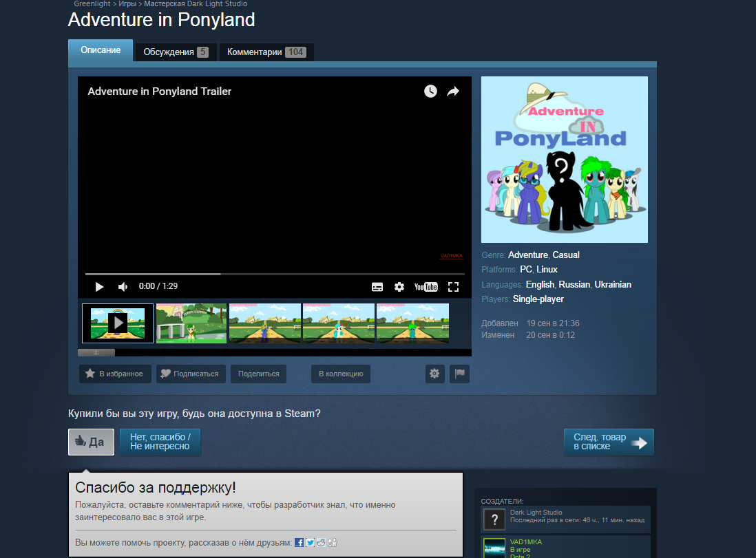The width and height of the screenshot is (756, 558).
Task: Report item with flag icon
Action: tap(459, 374)
